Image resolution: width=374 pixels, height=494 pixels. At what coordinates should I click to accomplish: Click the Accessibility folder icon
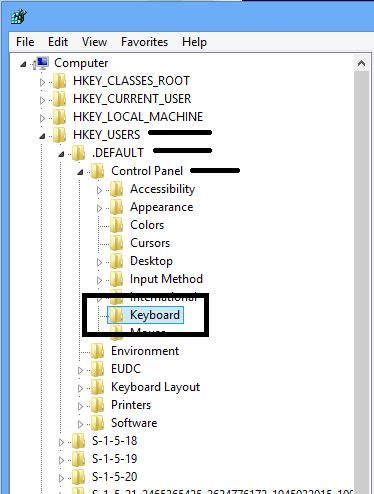(116, 189)
